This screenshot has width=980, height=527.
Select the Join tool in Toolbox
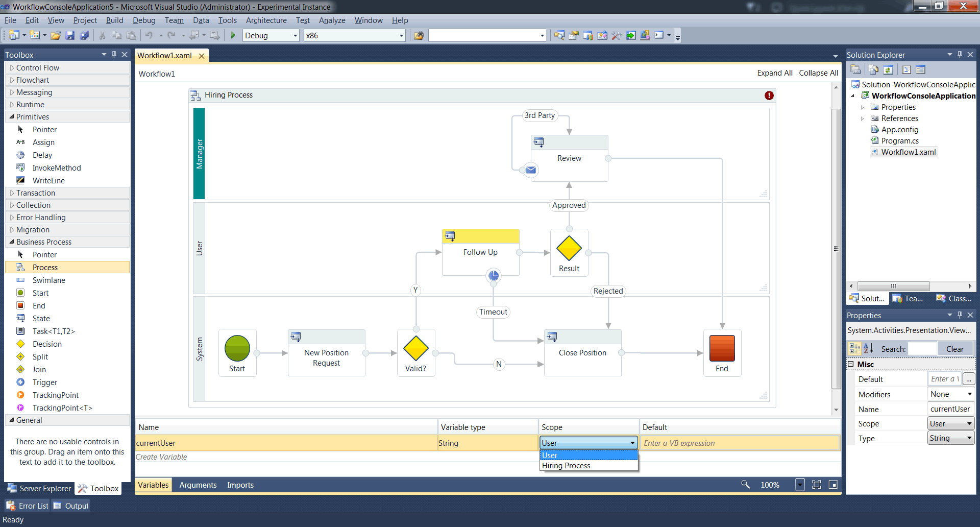[x=67, y=369]
